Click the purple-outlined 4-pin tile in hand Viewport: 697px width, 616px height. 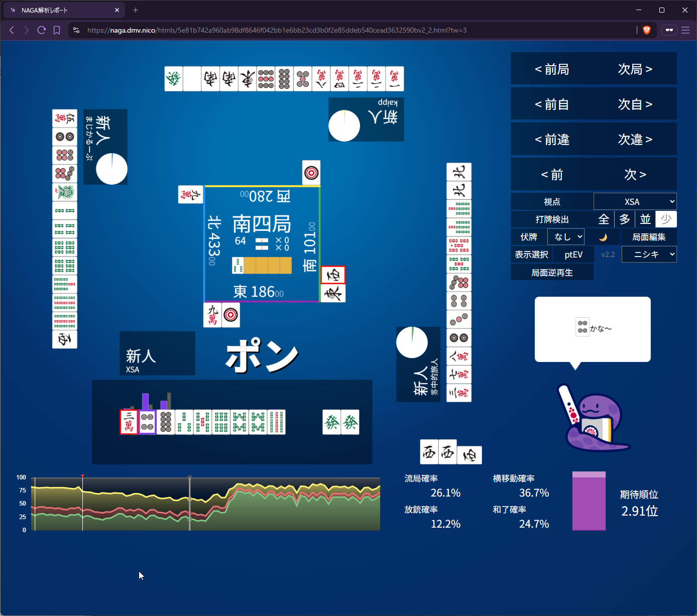[x=147, y=422]
